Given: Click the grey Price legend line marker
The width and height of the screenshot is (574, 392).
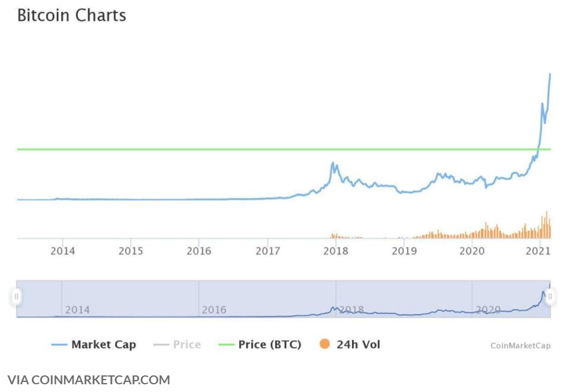Looking at the screenshot, I should pyautogui.click(x=161, y=345).
